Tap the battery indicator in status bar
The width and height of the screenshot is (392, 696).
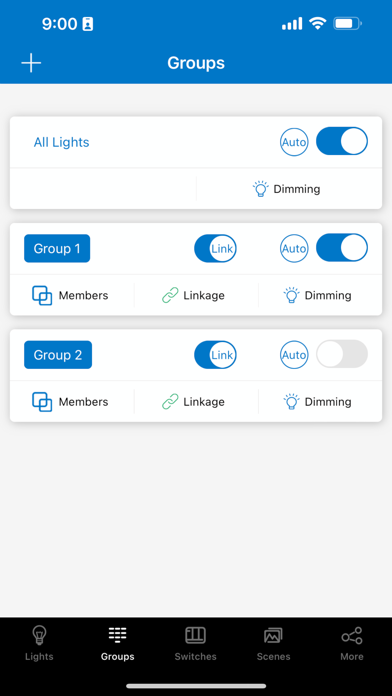pyautogui.click(x=348, y=23)
